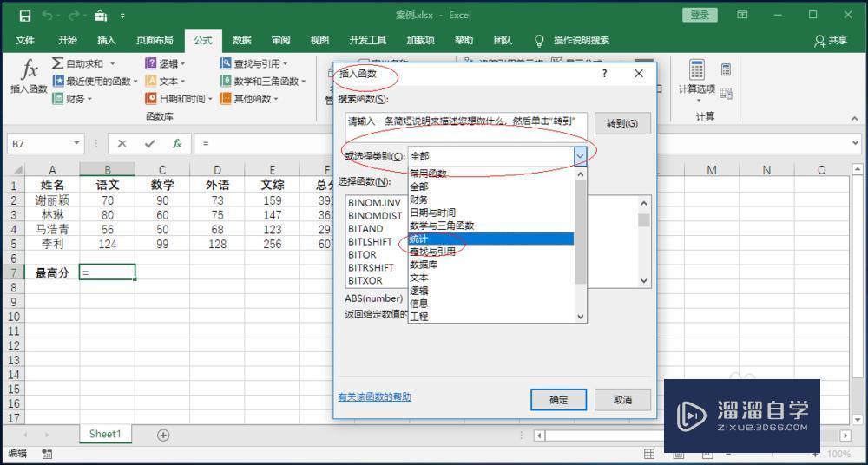The height and width of the screenshot is (465, 868).
Task: Click the briefcase icon in quick access toolbar
Action: 101,16
